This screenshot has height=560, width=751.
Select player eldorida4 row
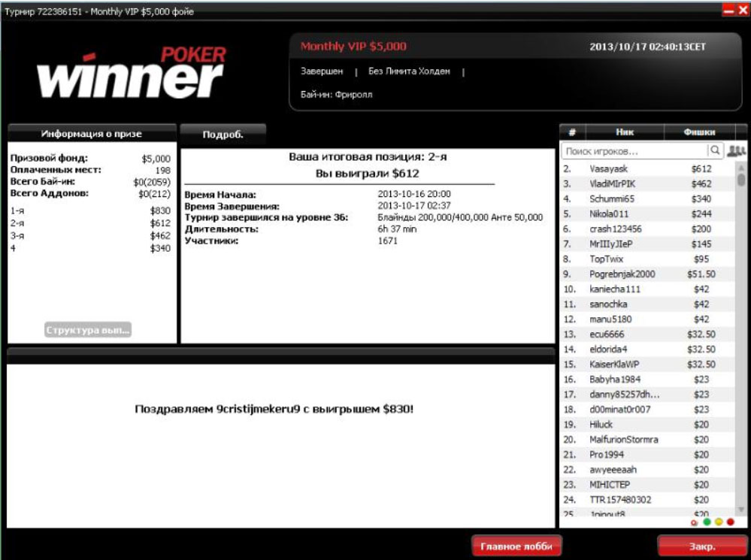click(x=647, y=350)
